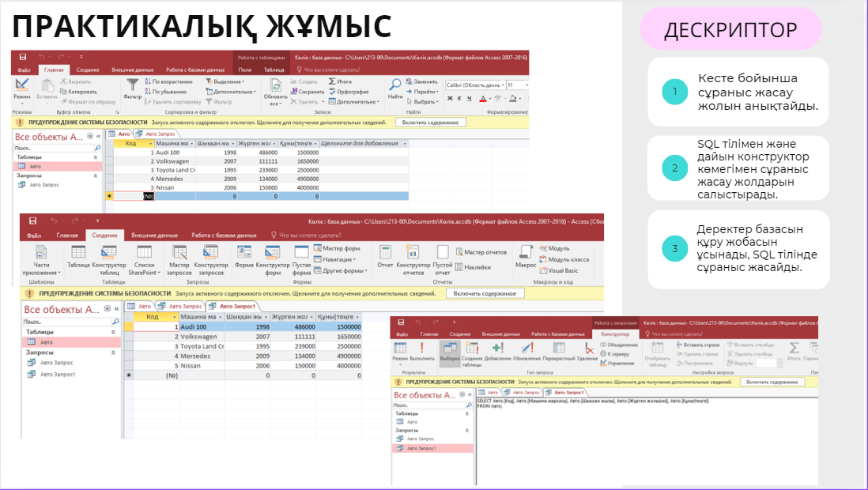Screen dimensions: 868x490
Task: Click font color A swatch in Главная-ribbon window
Action: (x=483, y=99)
